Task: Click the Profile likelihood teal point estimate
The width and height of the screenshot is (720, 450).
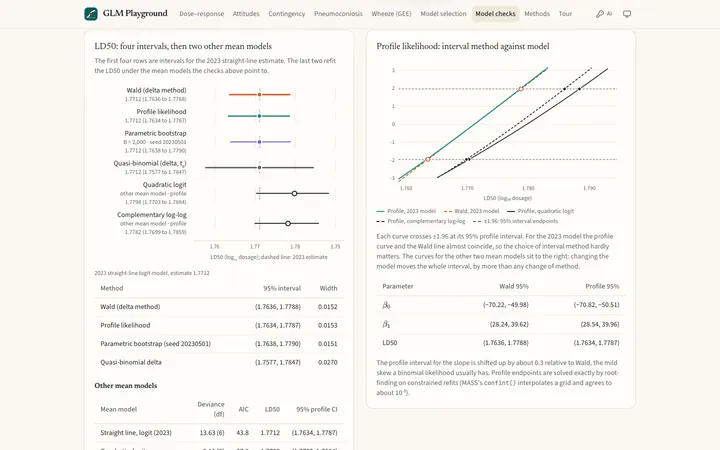Action: (259, 116)
